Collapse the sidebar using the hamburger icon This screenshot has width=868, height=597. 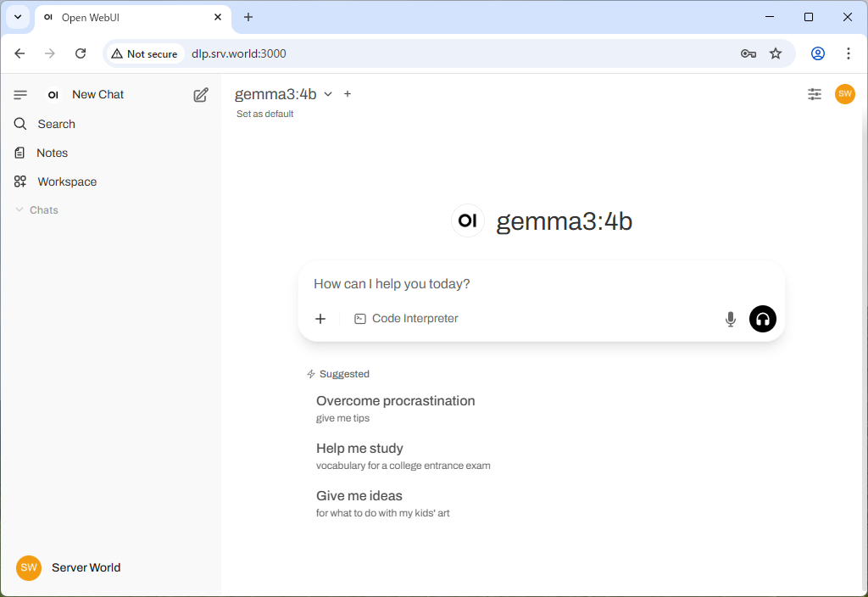tap(20, 95)
